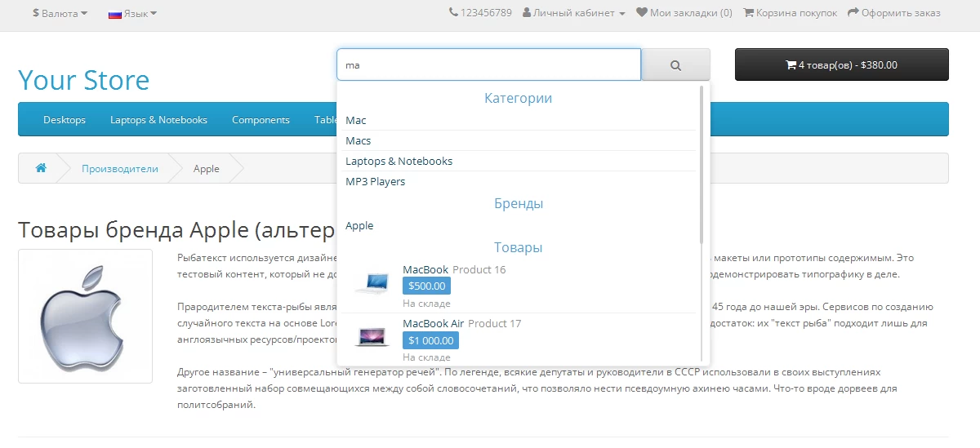The height and width of the screenshot is (448, 980).
Task: Open MacBook product suggestion
Action: pyautogui.click(x=425, y=269)
